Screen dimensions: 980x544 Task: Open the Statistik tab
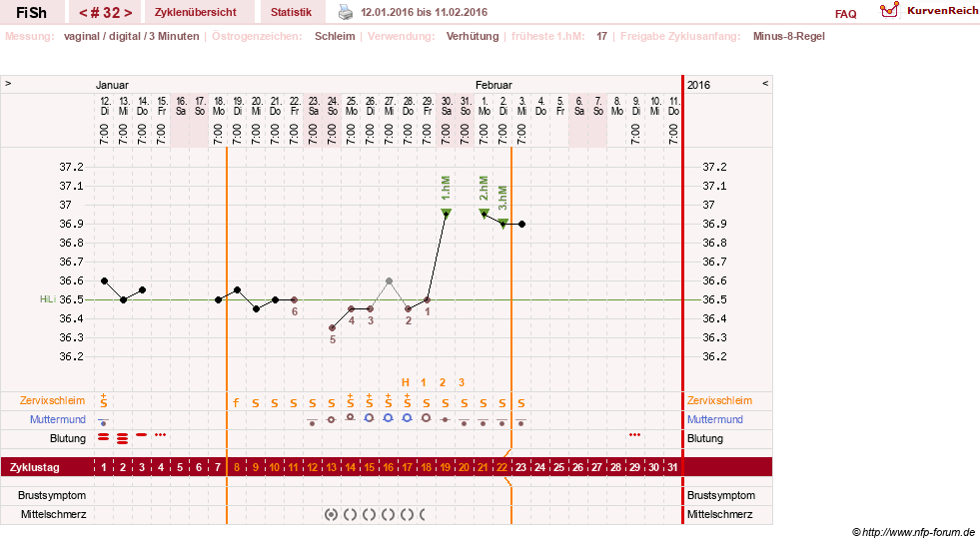coord(291,12)
